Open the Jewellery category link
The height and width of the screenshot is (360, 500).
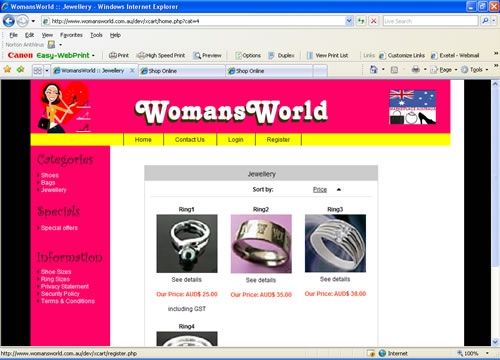coord(54,190)
